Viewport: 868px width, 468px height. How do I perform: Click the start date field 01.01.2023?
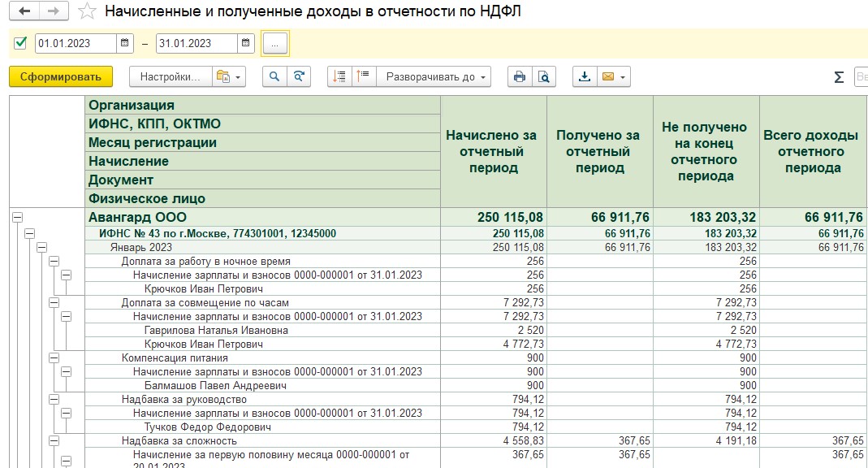(x=76, y=43)
